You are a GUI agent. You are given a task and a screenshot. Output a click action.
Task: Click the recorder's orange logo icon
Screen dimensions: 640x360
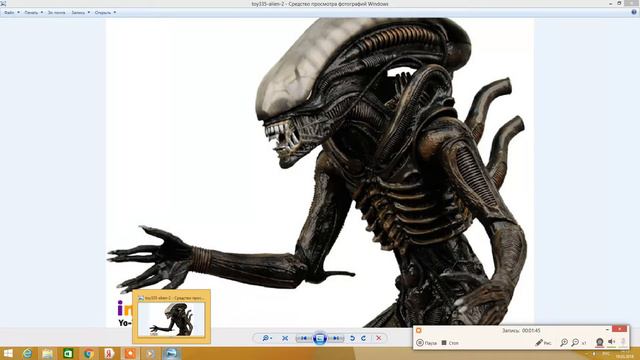418,330
